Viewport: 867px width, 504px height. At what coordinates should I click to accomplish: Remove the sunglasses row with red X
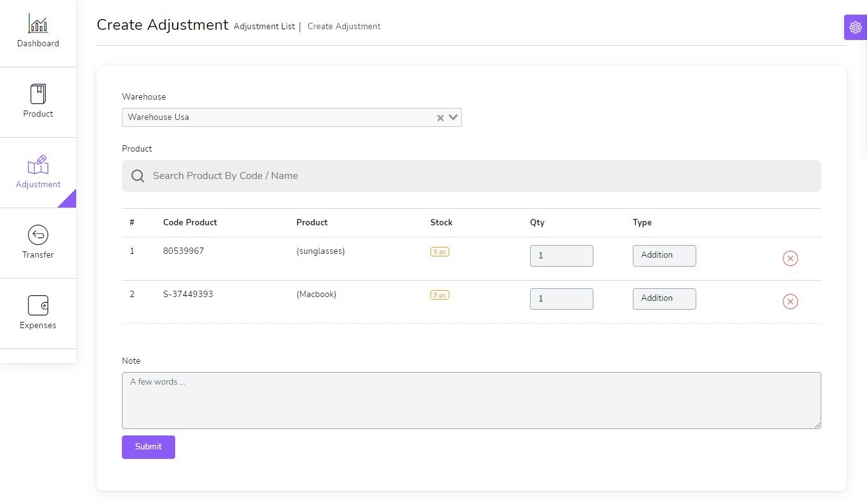(790, 258)
